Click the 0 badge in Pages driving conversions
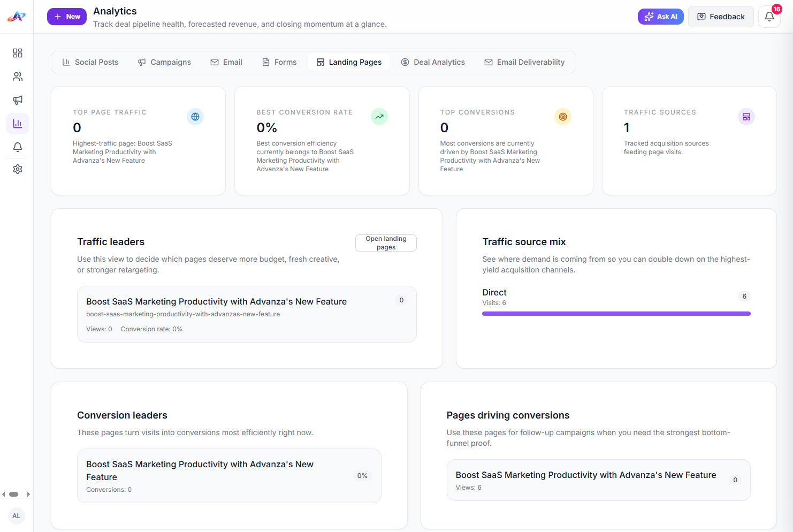The width and height of the screenshot is (793, 532). (735, 480)
